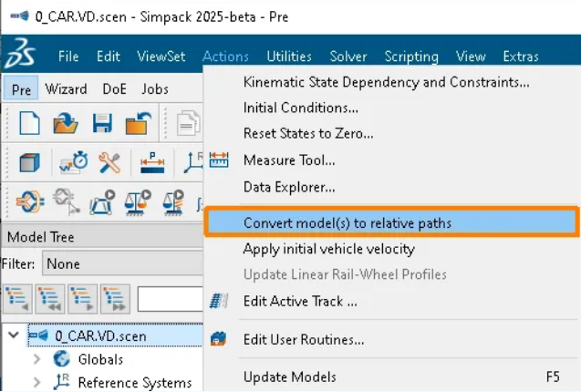Click the Edit User Routines icon

pos(218,339)
